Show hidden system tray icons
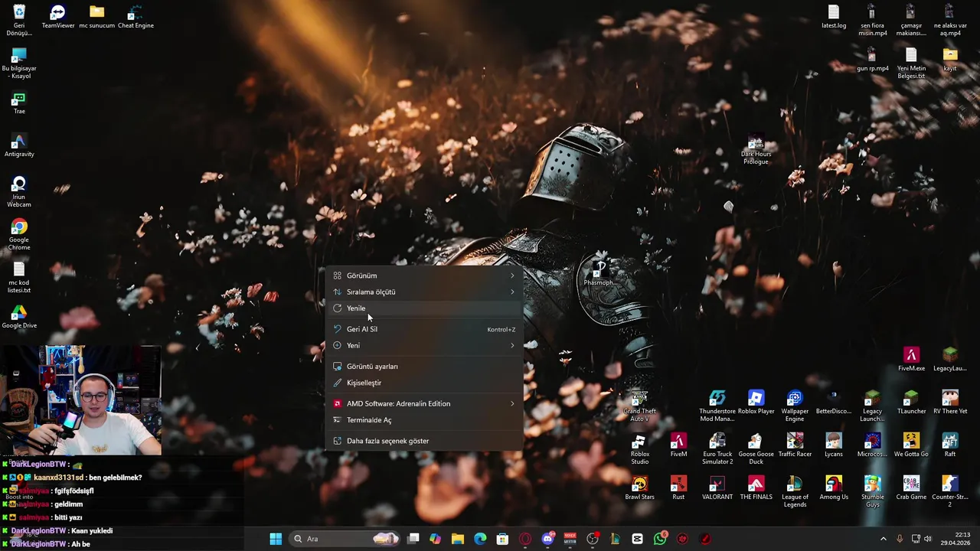The height and width of the screenshot is (551, 980). point(883,539)
